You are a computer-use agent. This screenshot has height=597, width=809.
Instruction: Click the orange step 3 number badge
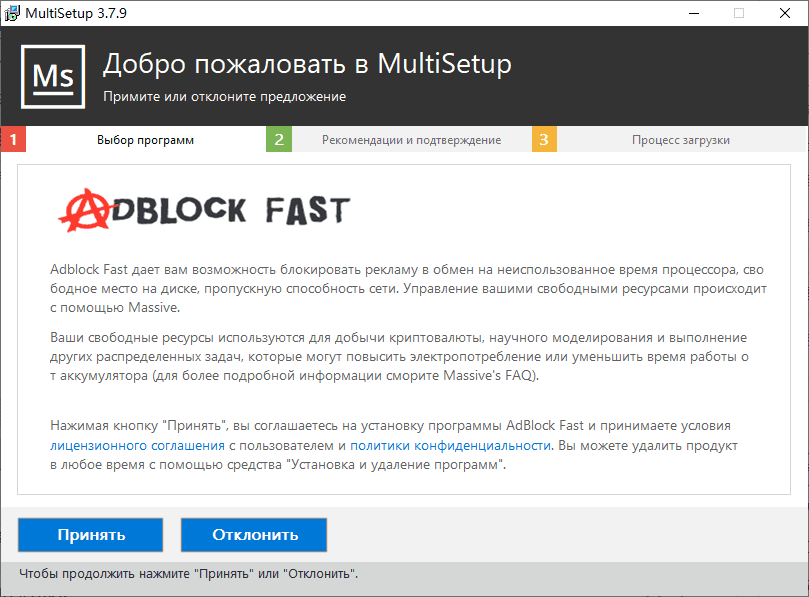click(x=544, y=139)
